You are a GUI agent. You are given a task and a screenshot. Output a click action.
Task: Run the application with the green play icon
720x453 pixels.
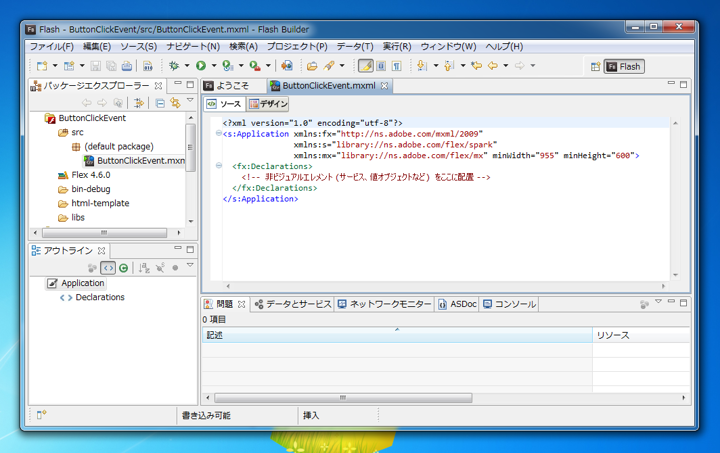(201, 66)
